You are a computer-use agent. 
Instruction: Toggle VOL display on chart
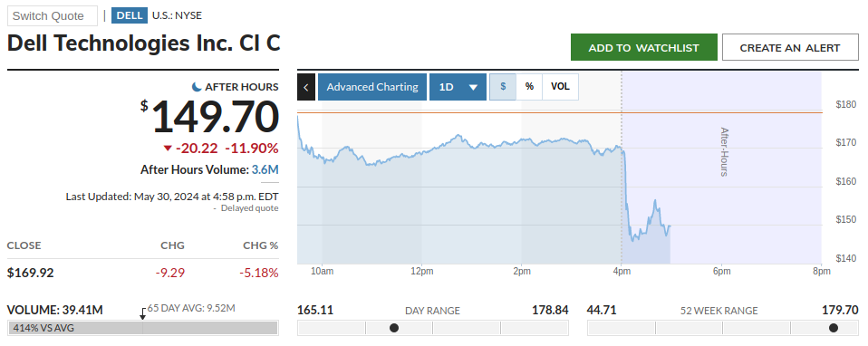pos(560,87)
